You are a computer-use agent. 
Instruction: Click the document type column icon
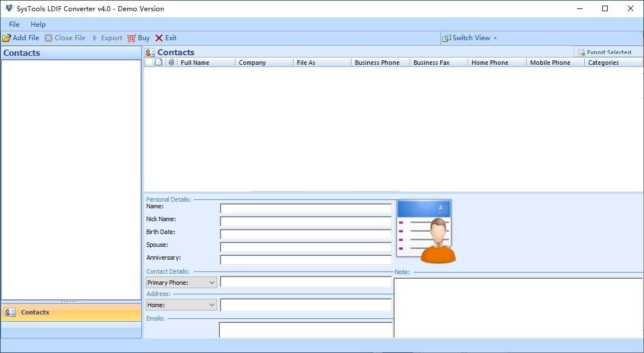(158, 63)
